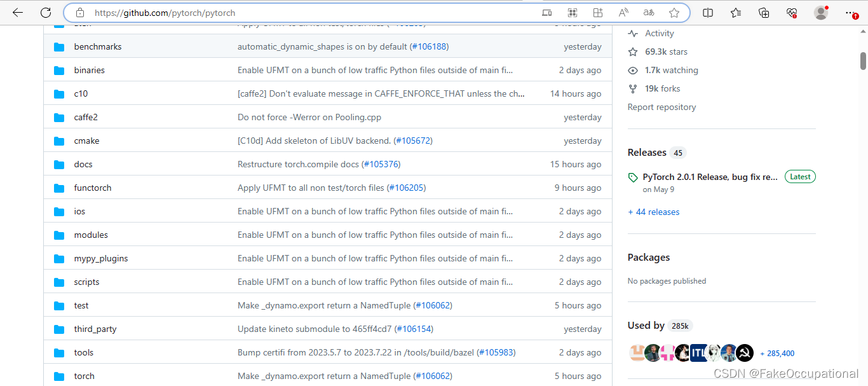The image size is (868, 386).
Task: Open PyTorch 2.0.1 Release link
Action: click(710, 177)
